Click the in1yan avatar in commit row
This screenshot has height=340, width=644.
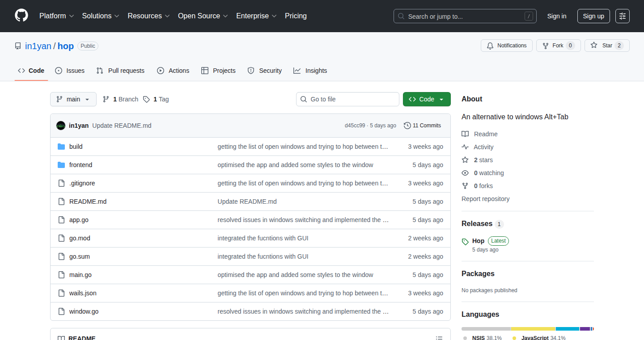pyautogui.click(x=61, y=126)
